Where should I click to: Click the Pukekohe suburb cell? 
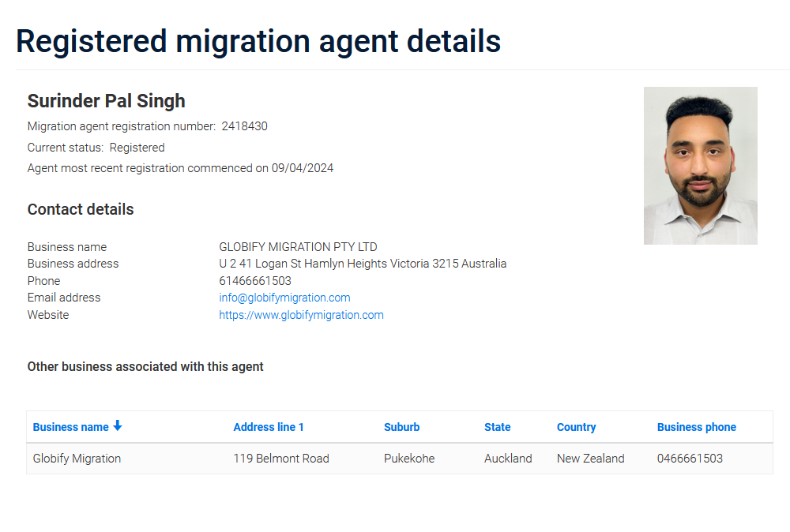click(x=409, y=459)
